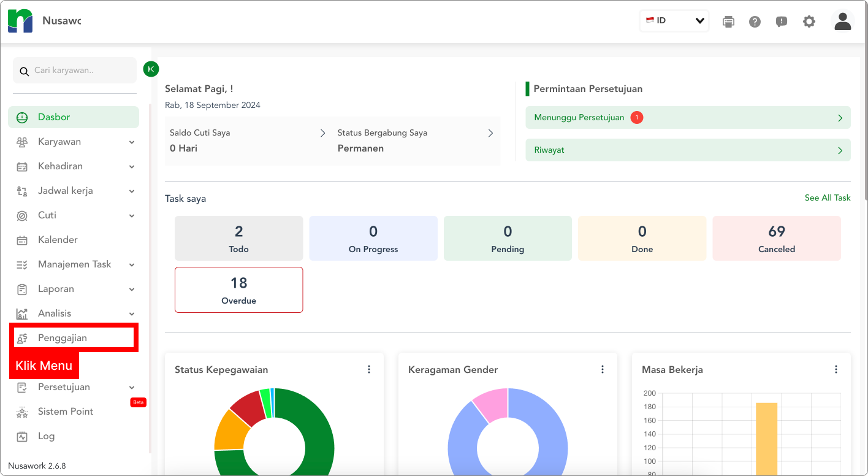
Task: Open the Dasbor menu item
Action: (74, 117)
